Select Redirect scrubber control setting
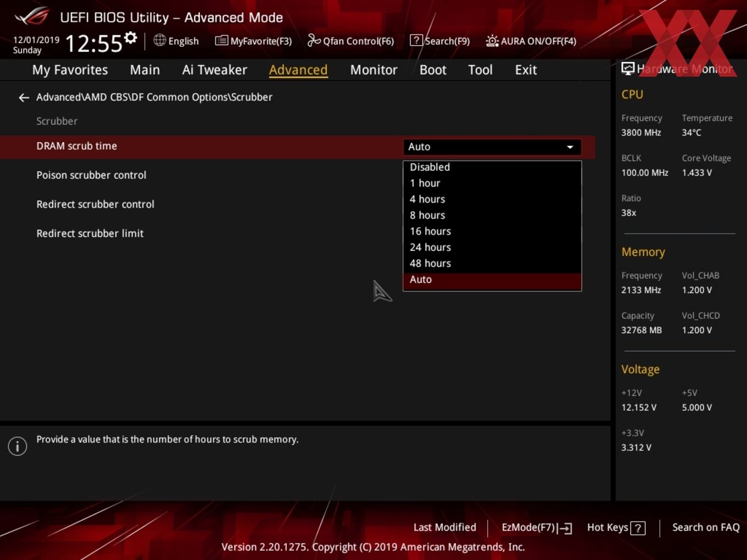Screen dimensions: 747x560 click(x=95, y=204)
